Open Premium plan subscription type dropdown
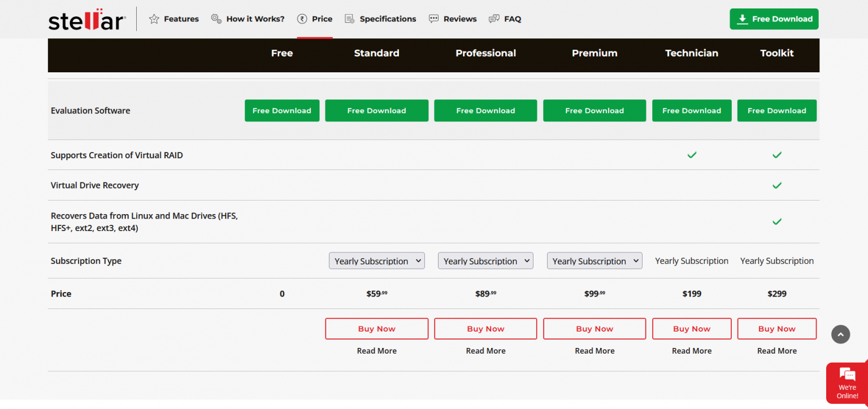This screenshot has width=868, height=409. pos(594,261)
